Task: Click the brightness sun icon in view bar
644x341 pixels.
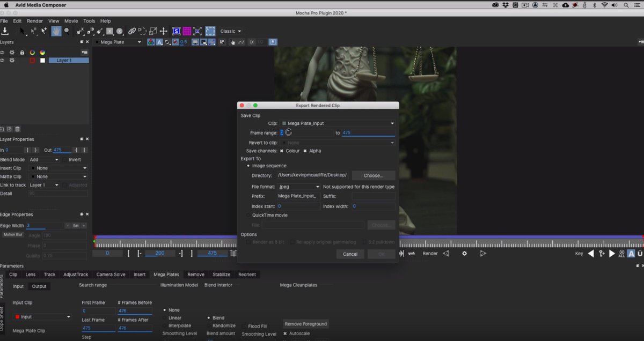Action: click(x=252, y=42)
